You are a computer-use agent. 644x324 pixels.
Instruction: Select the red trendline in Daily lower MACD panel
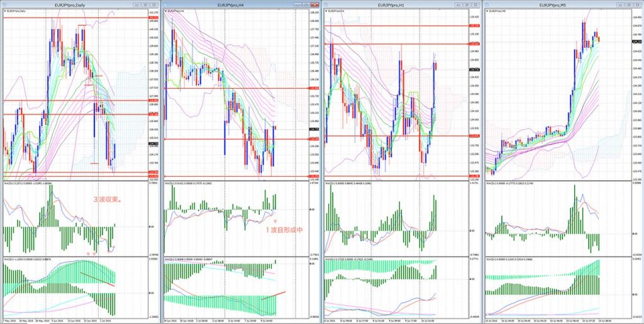[x=97, y=279]
